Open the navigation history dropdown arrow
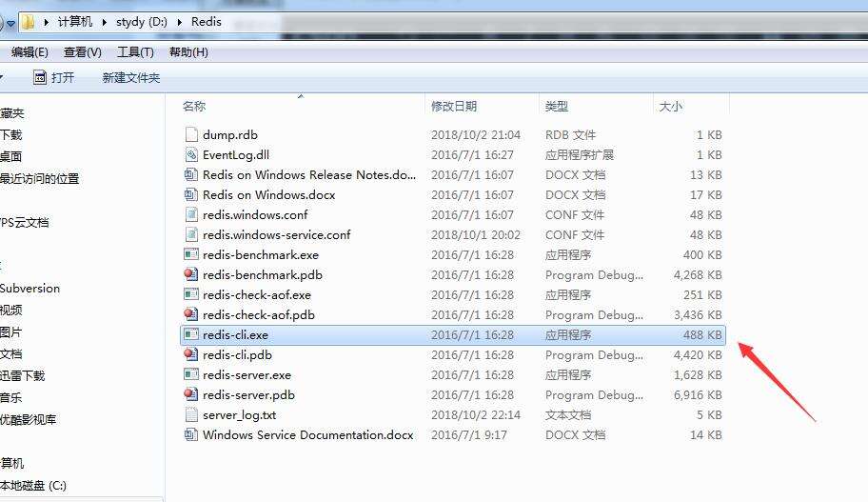The image size is (868, 502). tap(10, 24)
